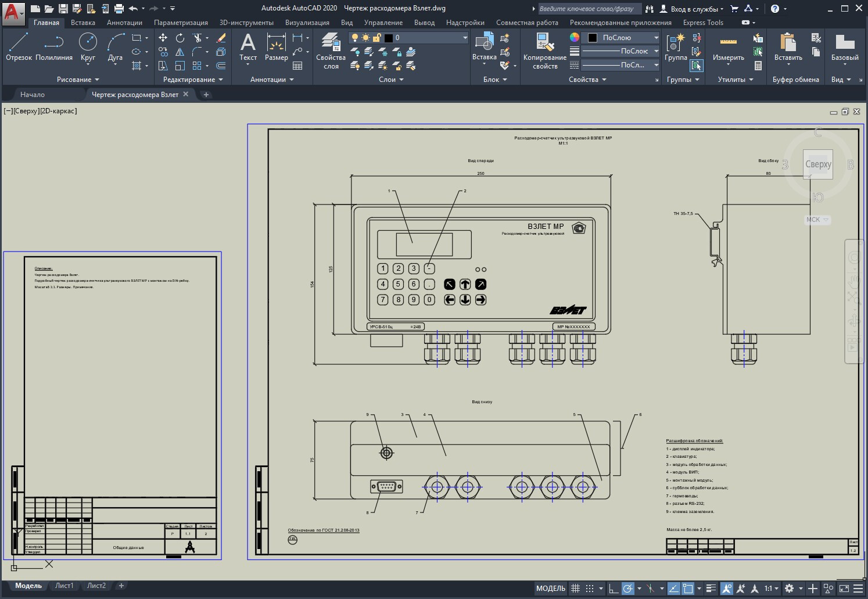Insert a table from the Аннотации panel

pyautogui.click(x=297, y=66)
